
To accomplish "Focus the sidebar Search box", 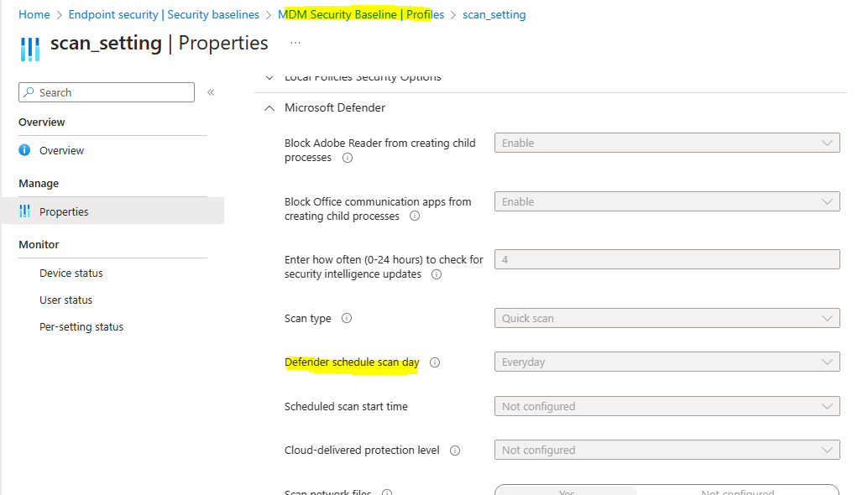I will pos(107,92).
